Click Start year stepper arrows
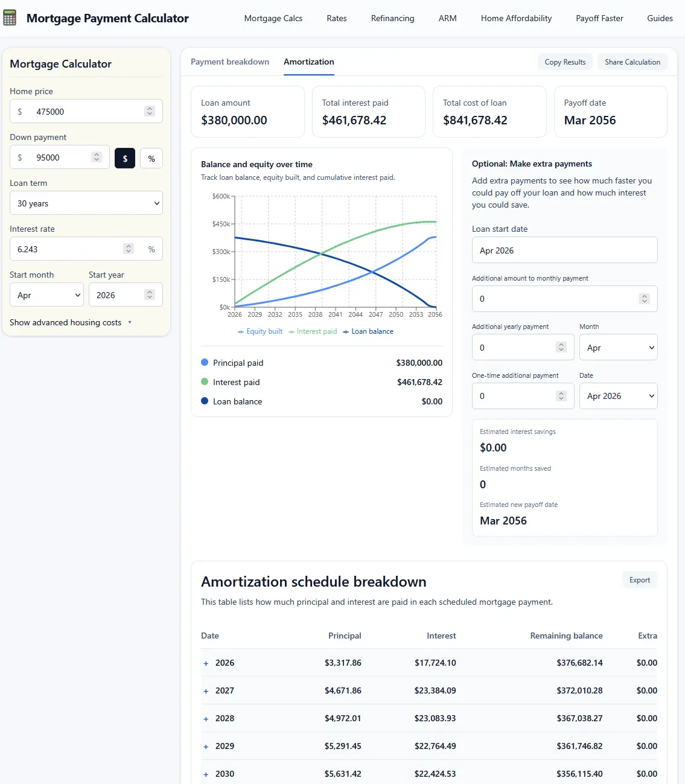 (x=150, y=295)
